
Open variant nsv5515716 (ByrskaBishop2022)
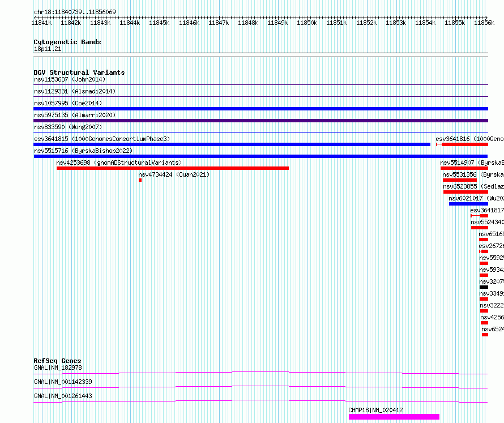[x=83, y=151]
